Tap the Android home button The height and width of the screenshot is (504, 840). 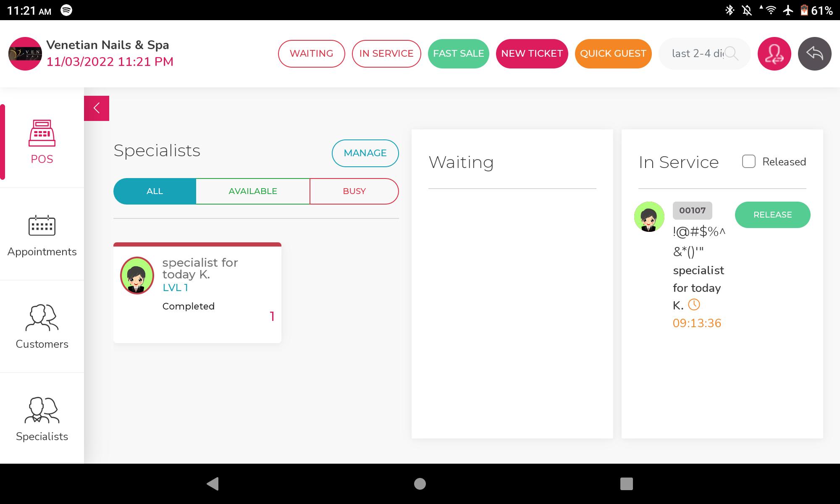420,484
